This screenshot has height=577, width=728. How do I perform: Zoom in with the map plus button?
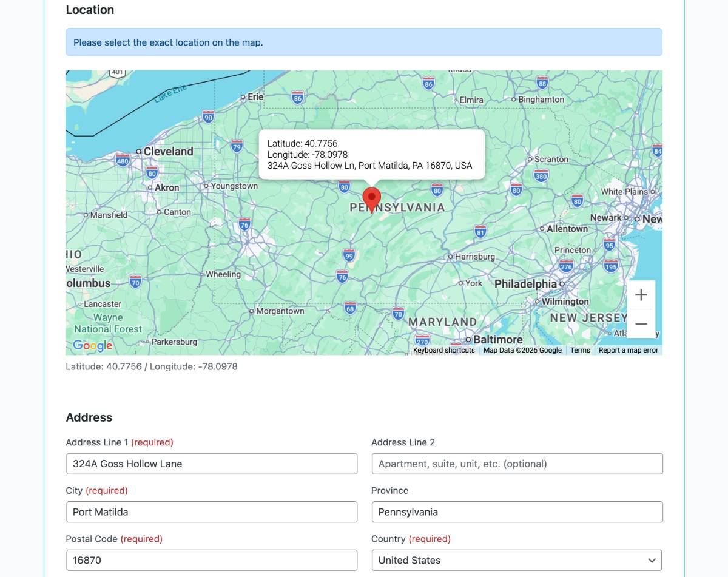pyautogui.click(x=641, y=295)
